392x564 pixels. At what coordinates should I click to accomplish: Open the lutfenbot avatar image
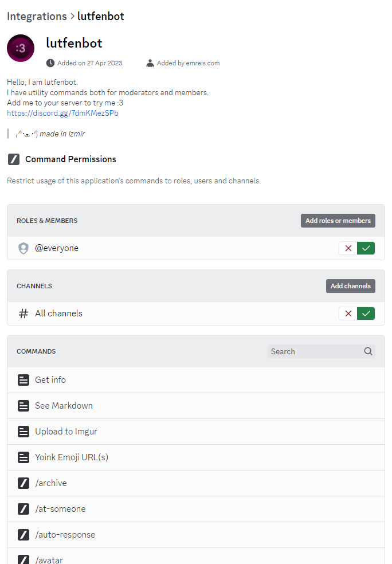21,48
